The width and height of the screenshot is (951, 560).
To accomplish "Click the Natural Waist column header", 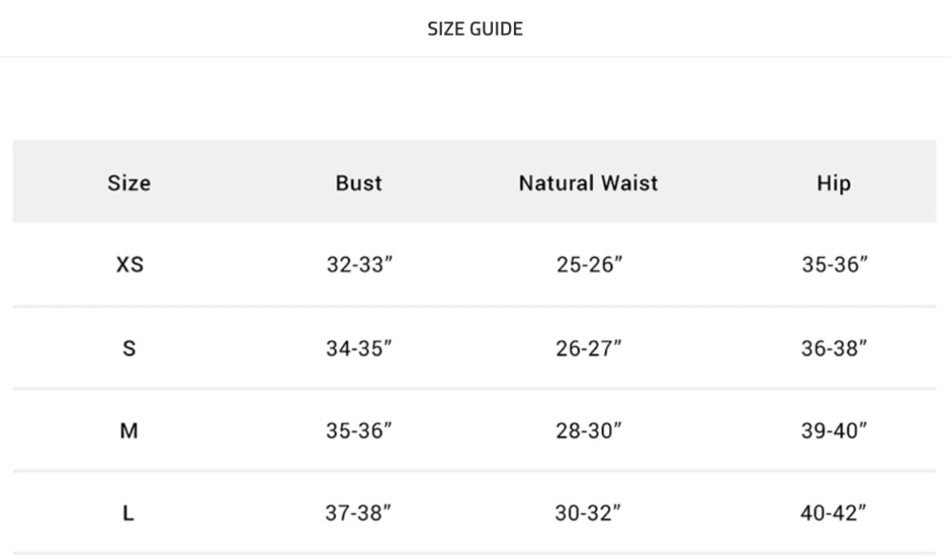I will [x=588, y=183].
